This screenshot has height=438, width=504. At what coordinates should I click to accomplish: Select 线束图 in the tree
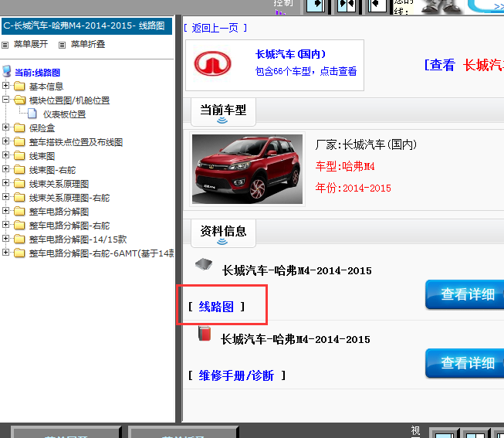click(42, 156)
